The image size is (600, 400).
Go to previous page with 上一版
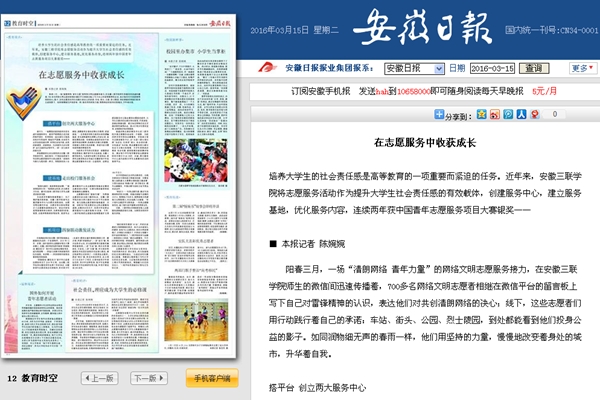click(95, 379)
